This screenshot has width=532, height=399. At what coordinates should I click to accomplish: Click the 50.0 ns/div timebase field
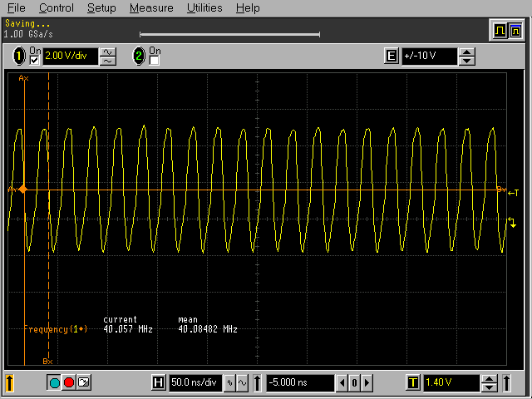click(x=195, y=382)
